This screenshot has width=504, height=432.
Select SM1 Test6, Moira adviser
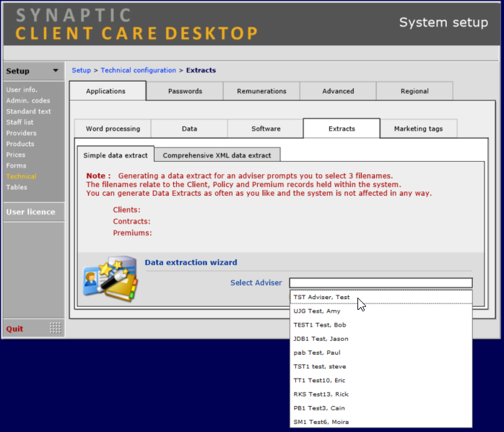(381, 421)
